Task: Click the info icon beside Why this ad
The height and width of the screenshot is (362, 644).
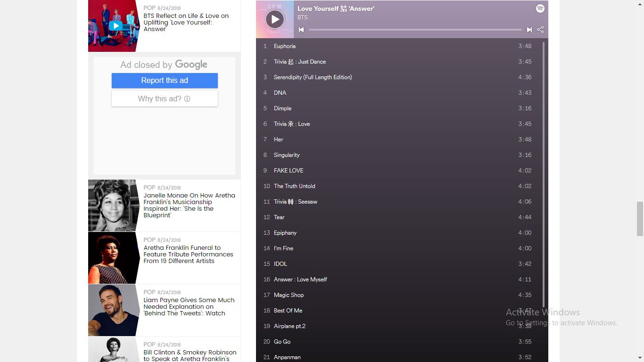Action: coord(187,99)
